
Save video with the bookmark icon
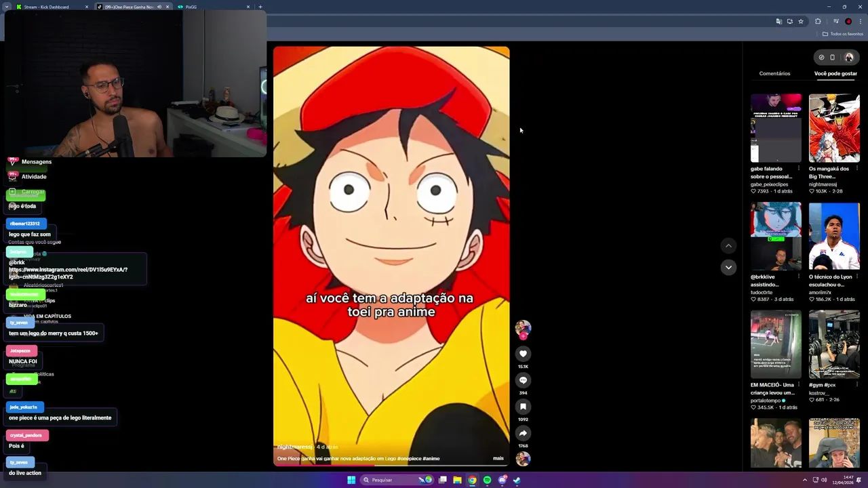(523, 407)
